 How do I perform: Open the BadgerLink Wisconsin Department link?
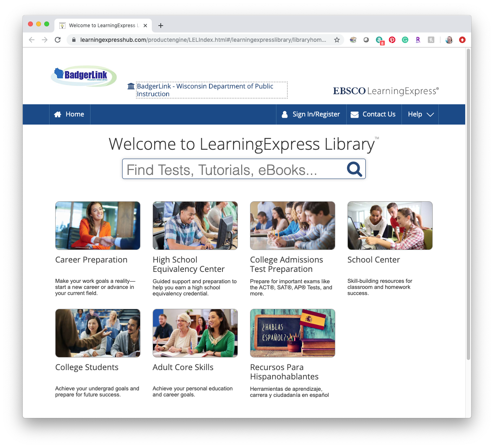[212, 90]
